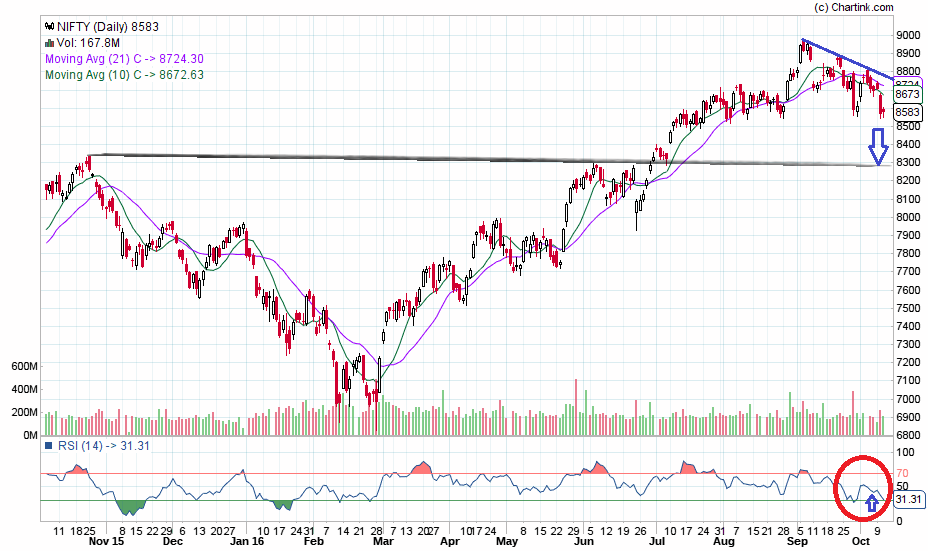Click the 7200 price axis label
Image resolution: width=930 pixels, height=551 pixels.
908,362
